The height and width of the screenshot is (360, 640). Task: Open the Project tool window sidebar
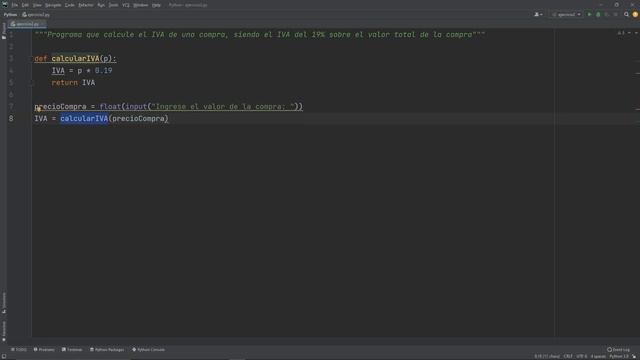(x=4, y=31)
